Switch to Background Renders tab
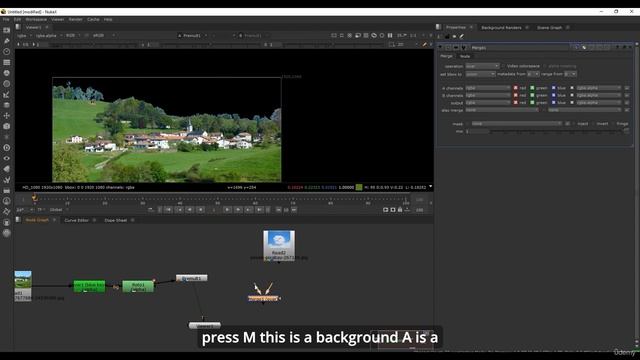The height and width of the screenshot is (360, 640). point(501,27)
